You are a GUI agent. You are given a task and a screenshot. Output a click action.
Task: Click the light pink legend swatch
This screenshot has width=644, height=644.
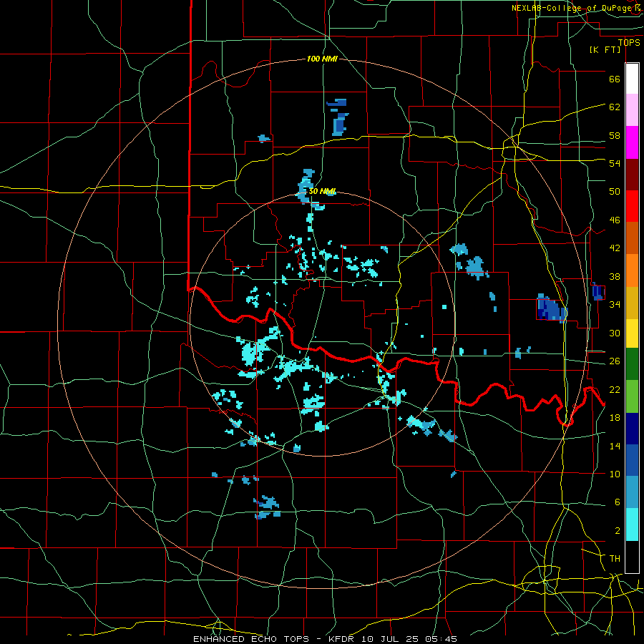[632, 110]
